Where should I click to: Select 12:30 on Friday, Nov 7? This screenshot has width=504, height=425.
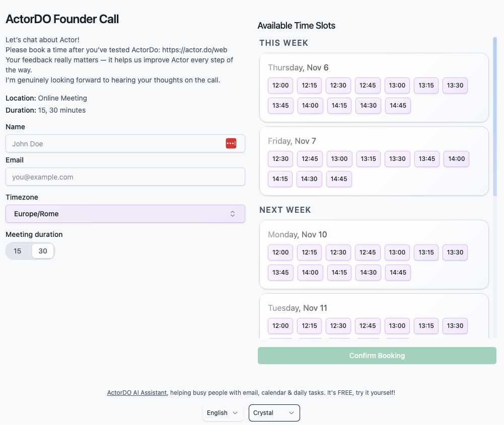click(x=280, y=159)
